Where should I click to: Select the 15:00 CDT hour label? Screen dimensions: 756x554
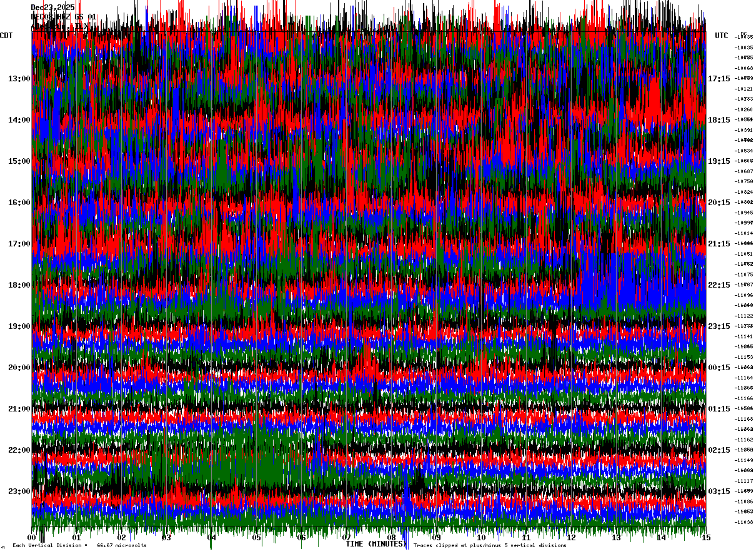(19, 161)
